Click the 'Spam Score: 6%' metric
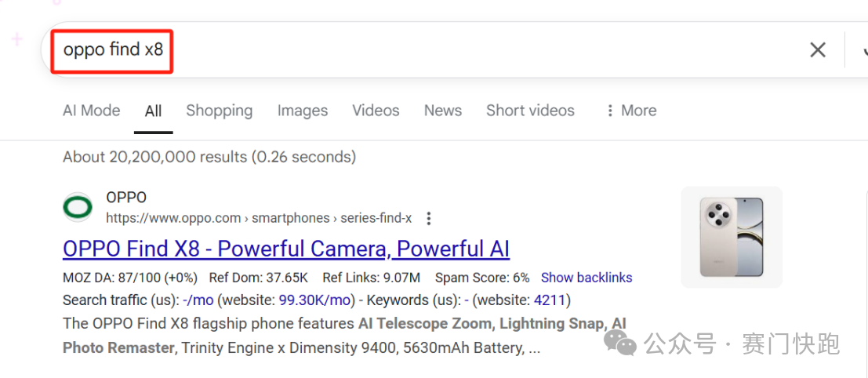 [x=482, y=278]
